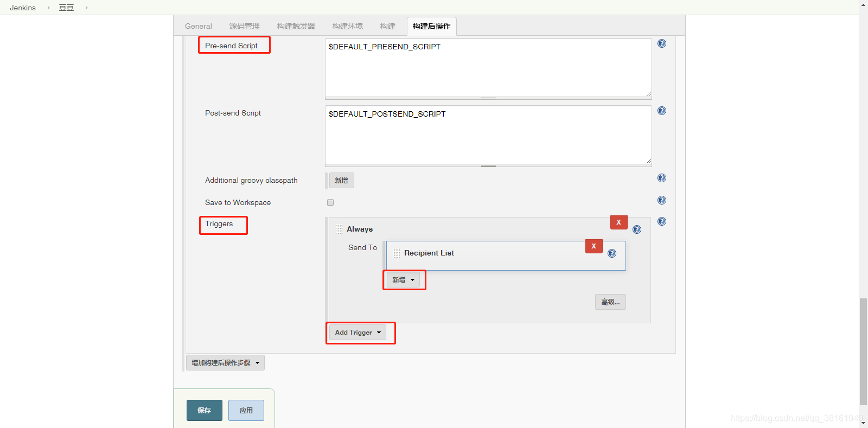Viewport: 868px width, 428px height.
Task: Click the Post-send Script text area
Action: coord(488,135)
